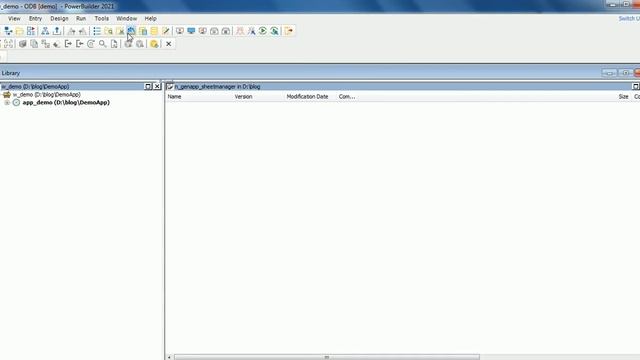The height and width of the screenshot is (360, 640).
Task: Open the Design menu
Action: [x=59, y=18]
